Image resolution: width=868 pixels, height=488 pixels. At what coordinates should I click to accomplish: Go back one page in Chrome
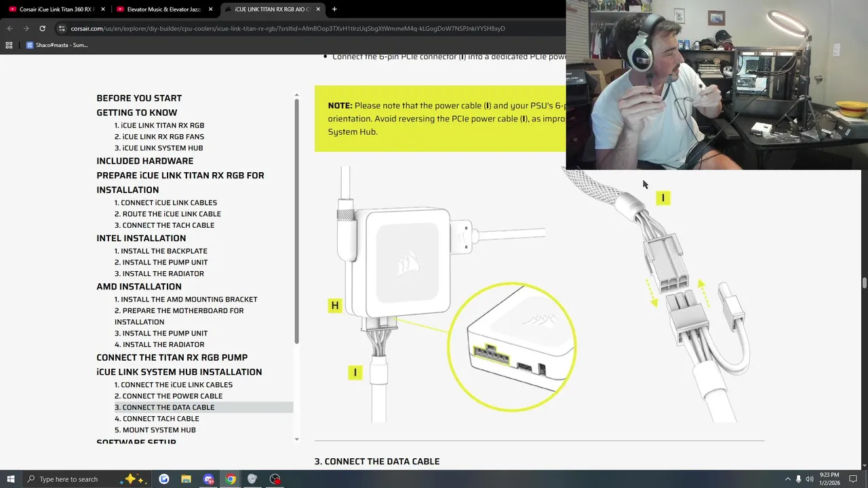[9, 28]
